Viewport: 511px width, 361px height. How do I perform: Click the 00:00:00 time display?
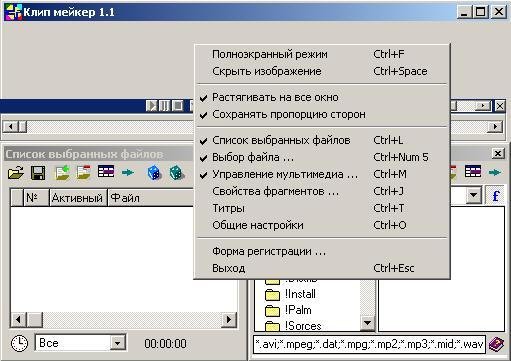[x=165, y=344]
